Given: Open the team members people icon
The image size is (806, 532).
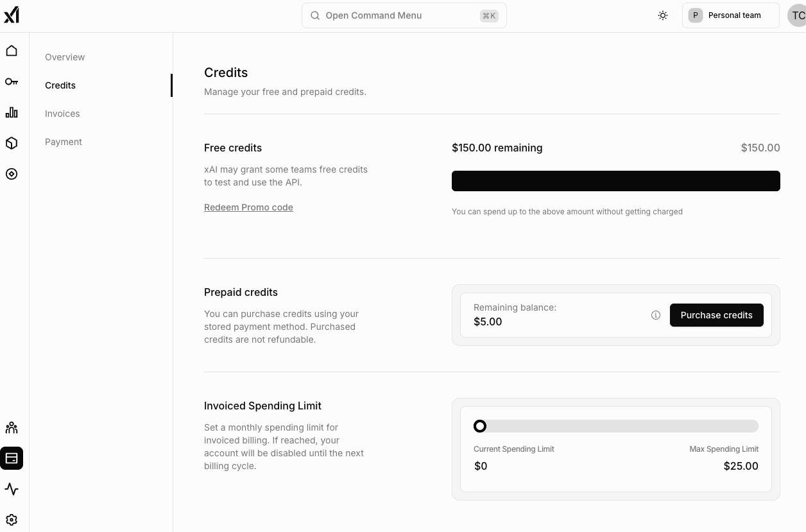Looking at the screenshot, I should click(x=12, y=428).
